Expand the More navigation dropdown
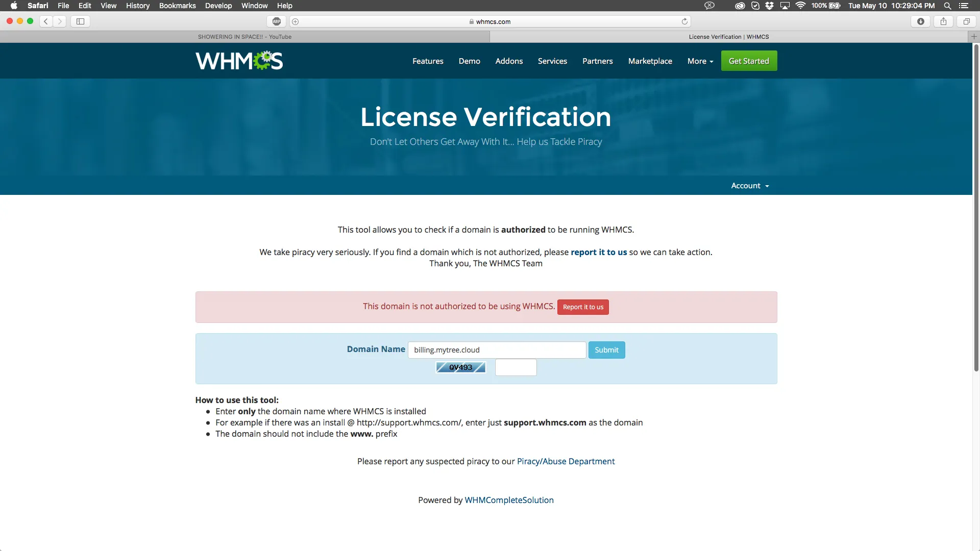This screenshot has height=551, width=980. click(700, 61)
